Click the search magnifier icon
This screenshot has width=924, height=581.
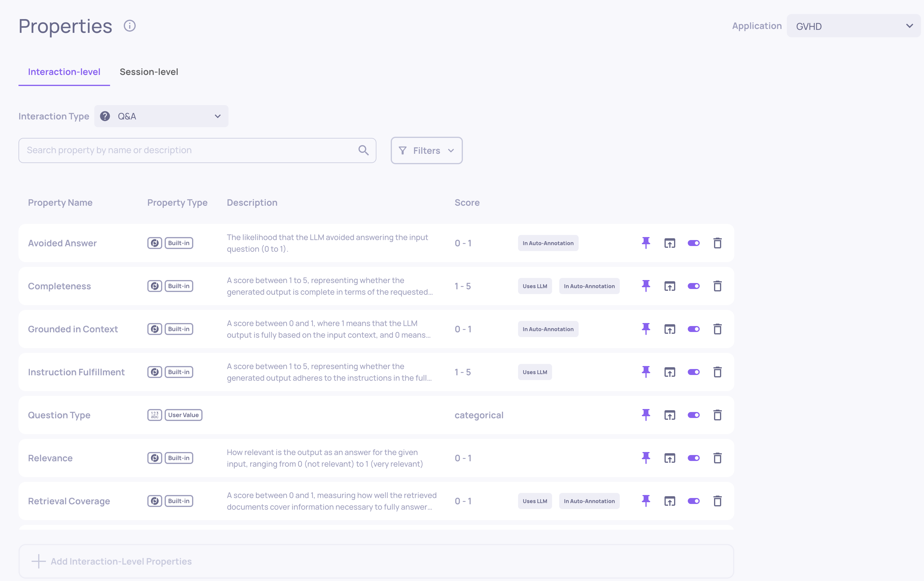363,150
